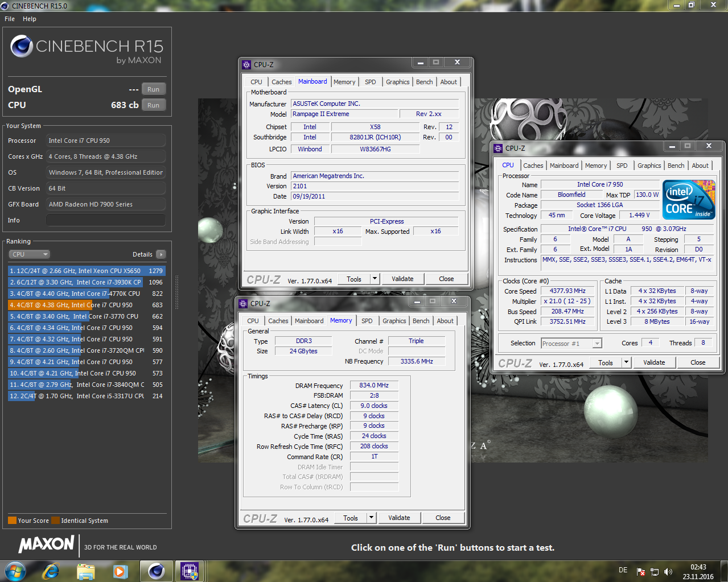Click the DRAM Frequency value 834.0 MHz
Screen dimensions: 728x582
(374, 385)
